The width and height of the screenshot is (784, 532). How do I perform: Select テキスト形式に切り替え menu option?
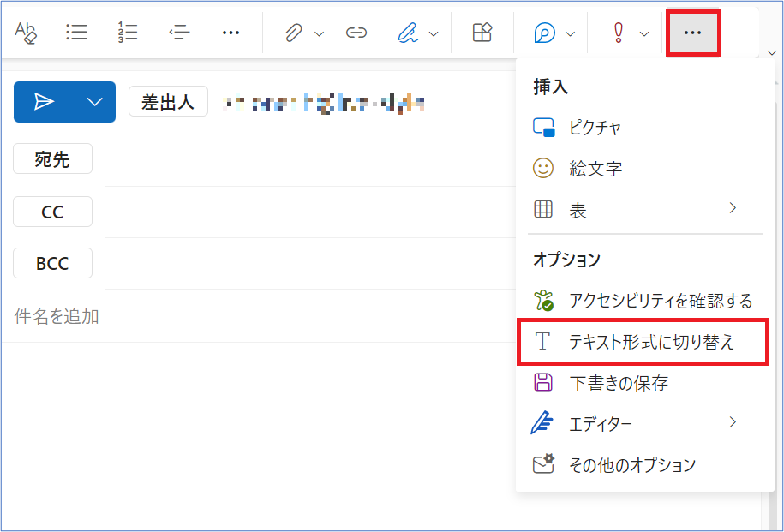tap(643, 342)
